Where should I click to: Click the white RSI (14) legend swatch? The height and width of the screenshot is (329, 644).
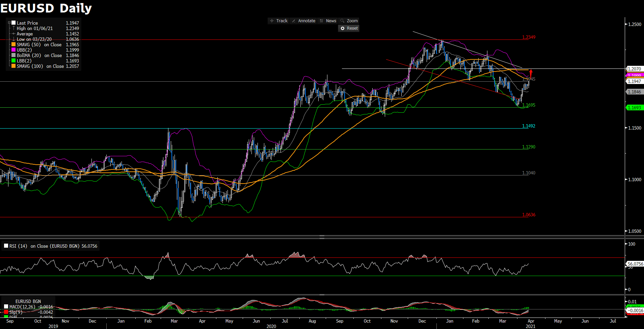point(6,246)
